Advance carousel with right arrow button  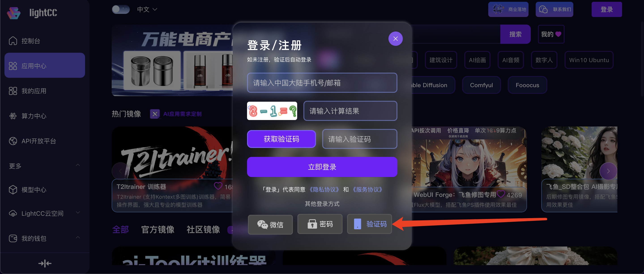(x=608, y=171)
